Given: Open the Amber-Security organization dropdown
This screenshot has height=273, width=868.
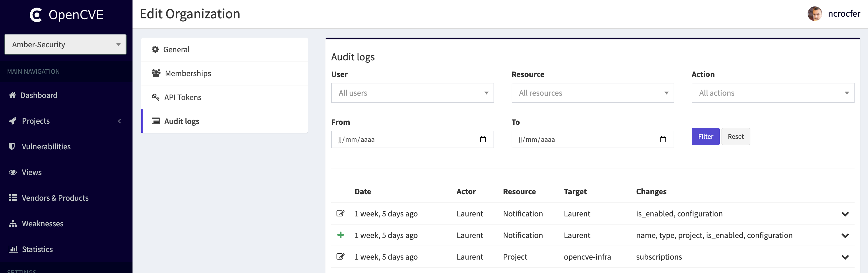Looking at the screenshot, I should coord(65,44).
